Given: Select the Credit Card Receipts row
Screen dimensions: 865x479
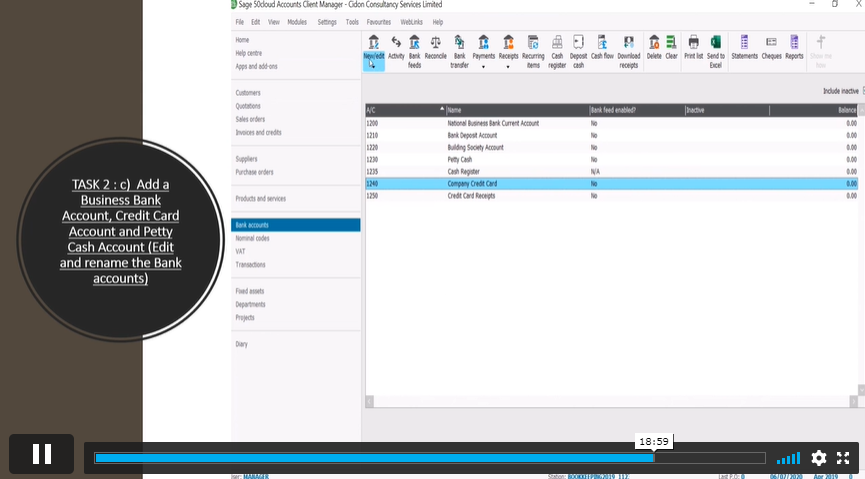Looking at the screenshot, I should (611, 196).
